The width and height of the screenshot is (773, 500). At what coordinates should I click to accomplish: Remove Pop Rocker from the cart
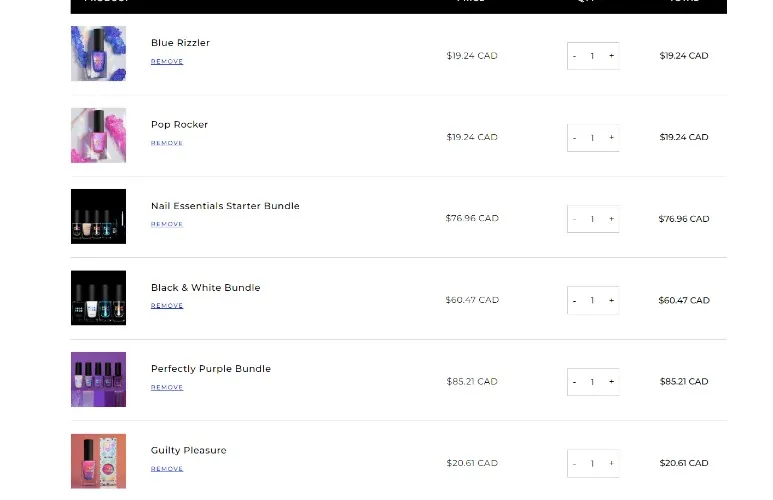pos(167,143)
